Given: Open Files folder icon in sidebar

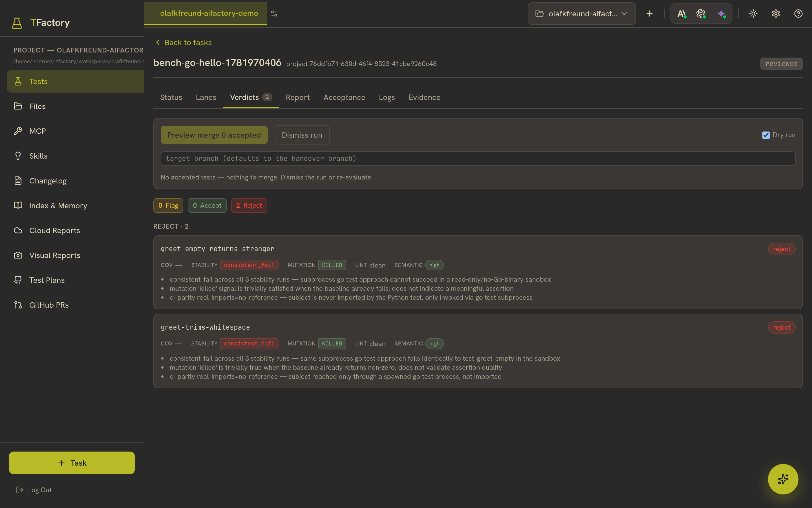Looking at the screenshot, I should [18, 106].
